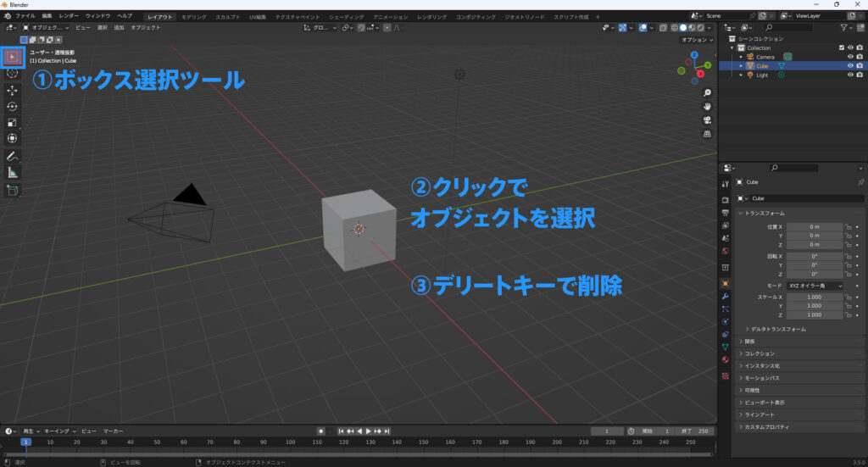
Task: Hide Cube in viewport via eye icon
Action: point(850,66)
